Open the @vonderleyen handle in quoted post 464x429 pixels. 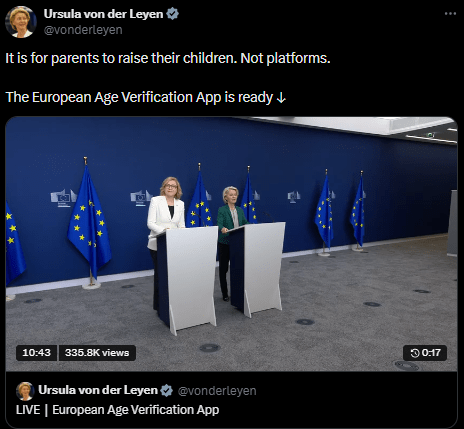[217, 391]
